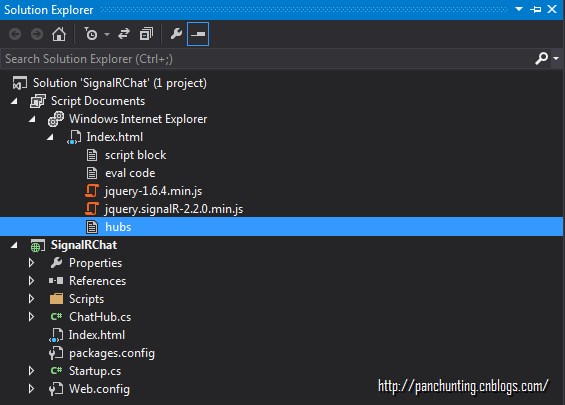The width and height of the screenshot is (565, 405).
Task: Click the Forward navigation arrow icon
Action: point(37,34)
